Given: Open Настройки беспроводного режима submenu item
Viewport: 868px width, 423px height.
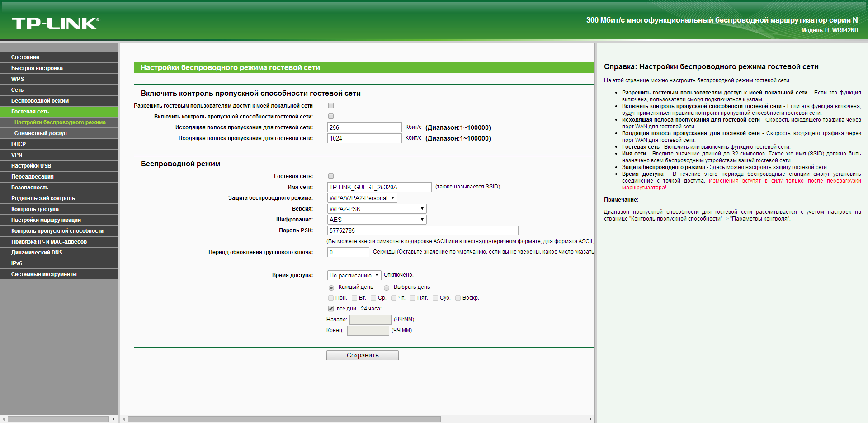Looking at the screenshot, I should 59,122.
